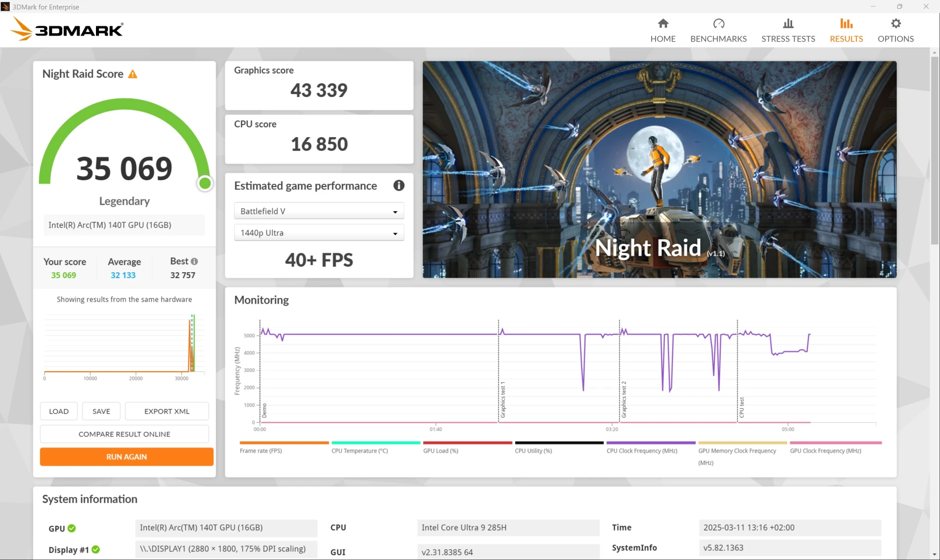Image resolution: width=940 pixels, height=560 pixels.
Task: Click the Options gear icon
Action: pyautogui.click(x=895, y=23)
